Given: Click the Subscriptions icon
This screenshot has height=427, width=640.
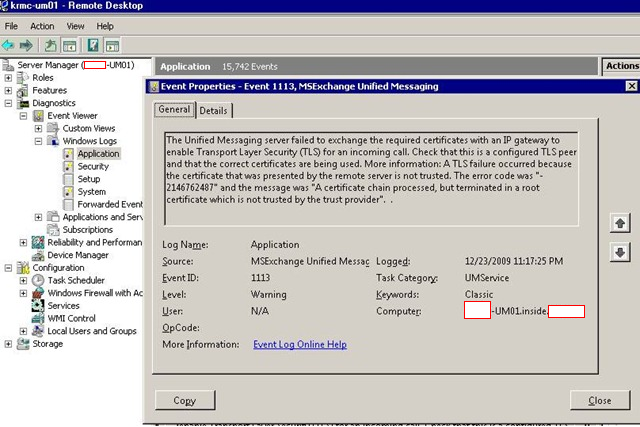Looking at the screenshot, I should coord(53,230).
